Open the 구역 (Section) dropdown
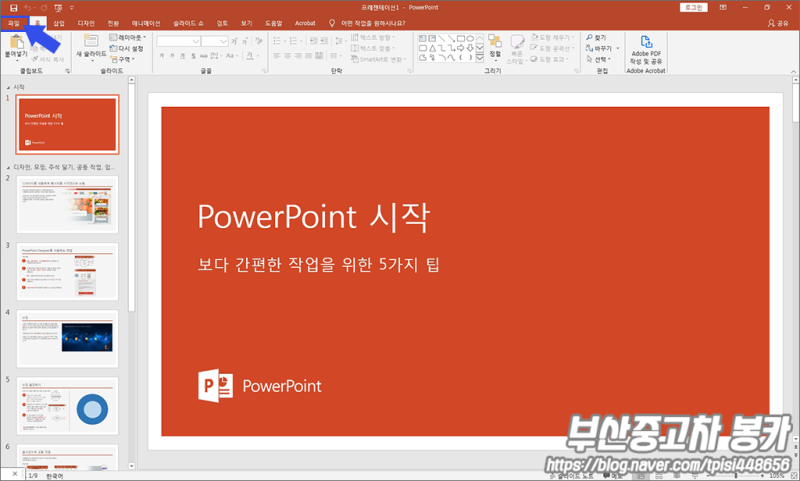The height and width of the screenshot is (481, 800). pos(122,60)
